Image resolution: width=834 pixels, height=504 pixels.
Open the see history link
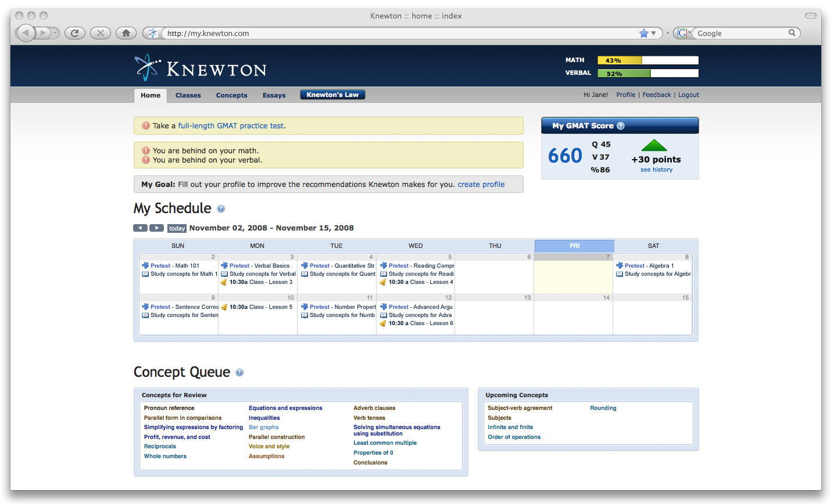657,170
